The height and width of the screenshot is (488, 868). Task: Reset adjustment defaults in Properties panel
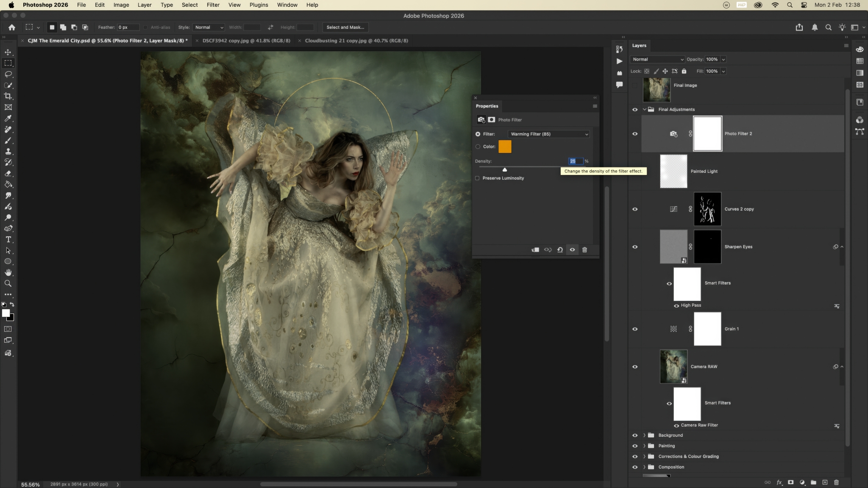coord(560,250)
